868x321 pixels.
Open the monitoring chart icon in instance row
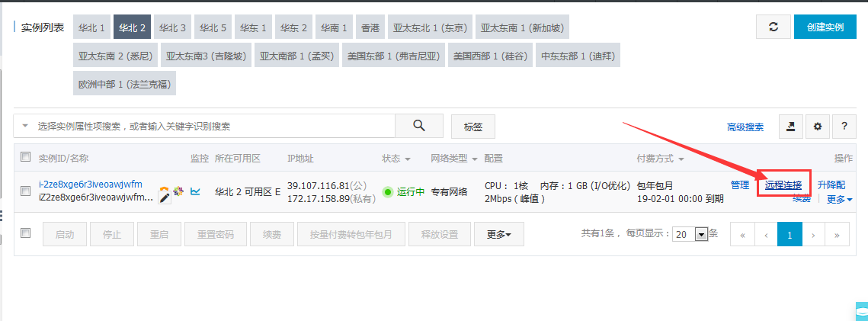pos(195,191)
